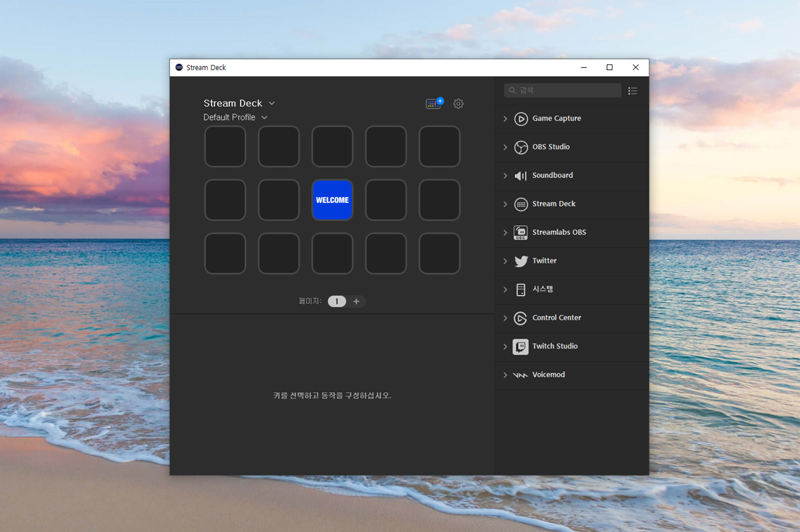Image resolution: width=800 pixels, height=532 pixels.
Task: Click the 시스템 label
Action: (x=542, y=289)
